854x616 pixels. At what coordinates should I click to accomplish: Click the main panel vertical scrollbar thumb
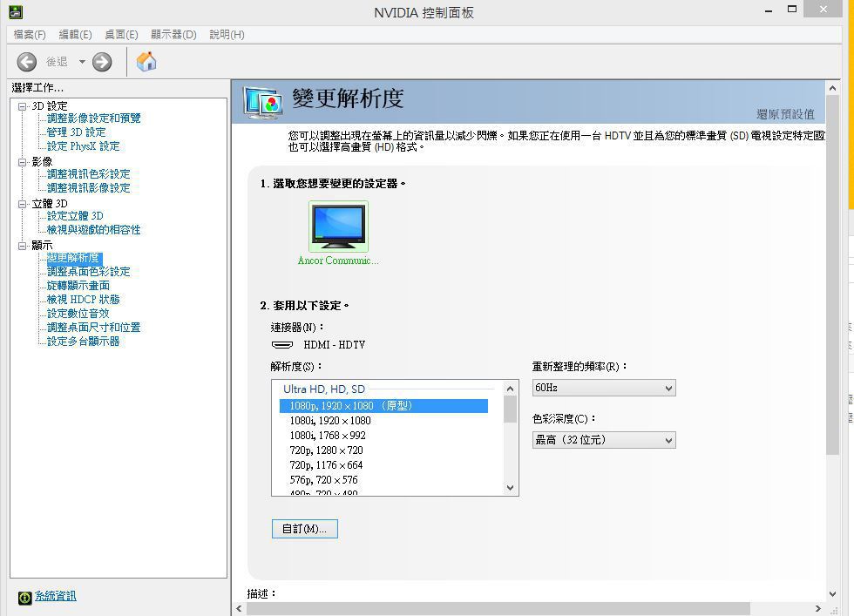[832, 275]
